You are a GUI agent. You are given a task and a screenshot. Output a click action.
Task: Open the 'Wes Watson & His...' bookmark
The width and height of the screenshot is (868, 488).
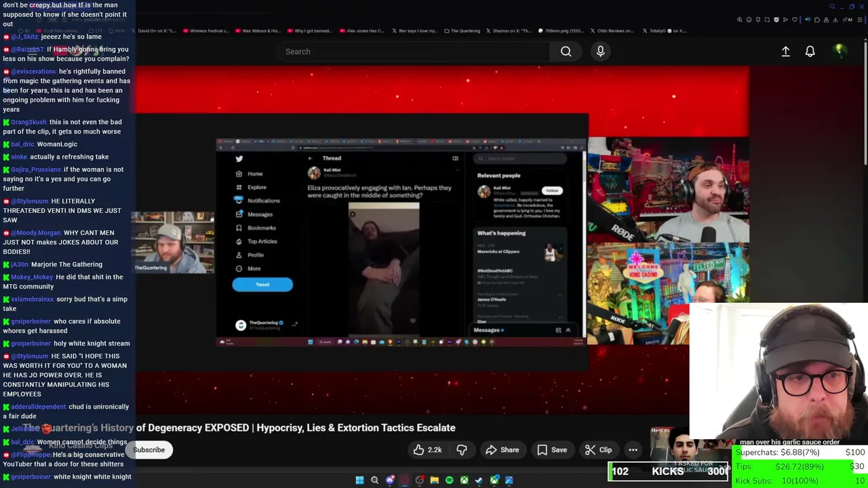257,30
